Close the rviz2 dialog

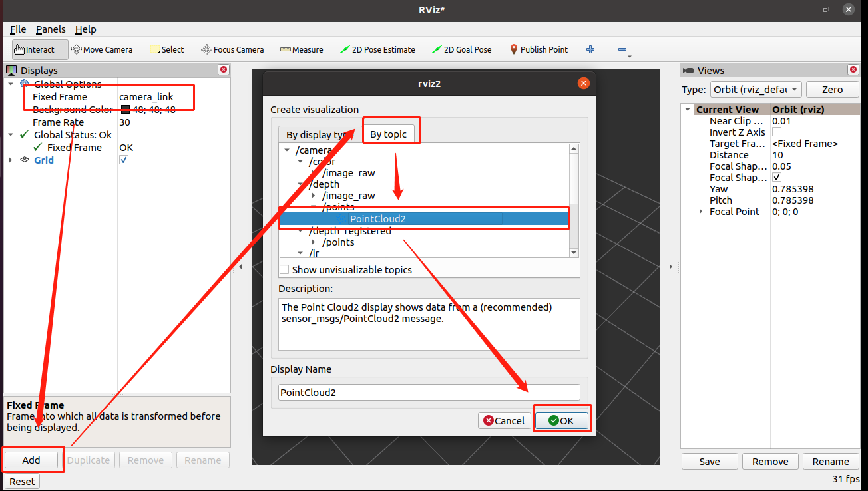click(x=584, y=83)
